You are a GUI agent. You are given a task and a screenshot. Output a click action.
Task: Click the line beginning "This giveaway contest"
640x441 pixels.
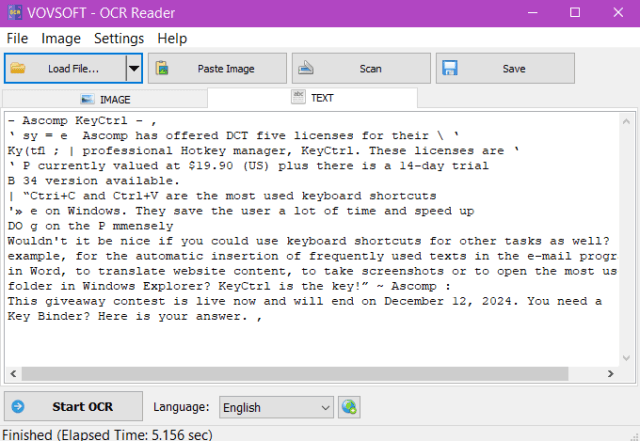click(x=304, y=301)
